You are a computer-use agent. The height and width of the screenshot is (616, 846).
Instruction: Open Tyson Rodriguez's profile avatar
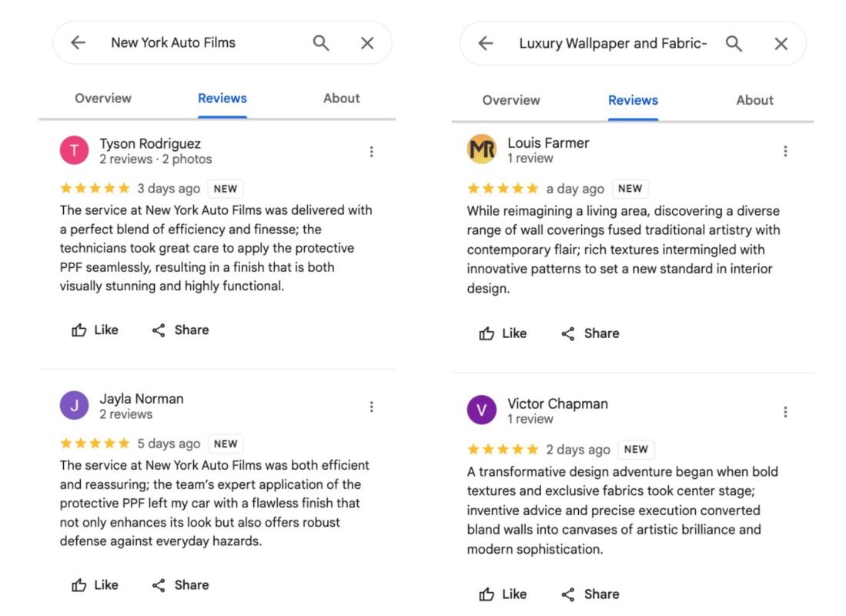[74, 150]
